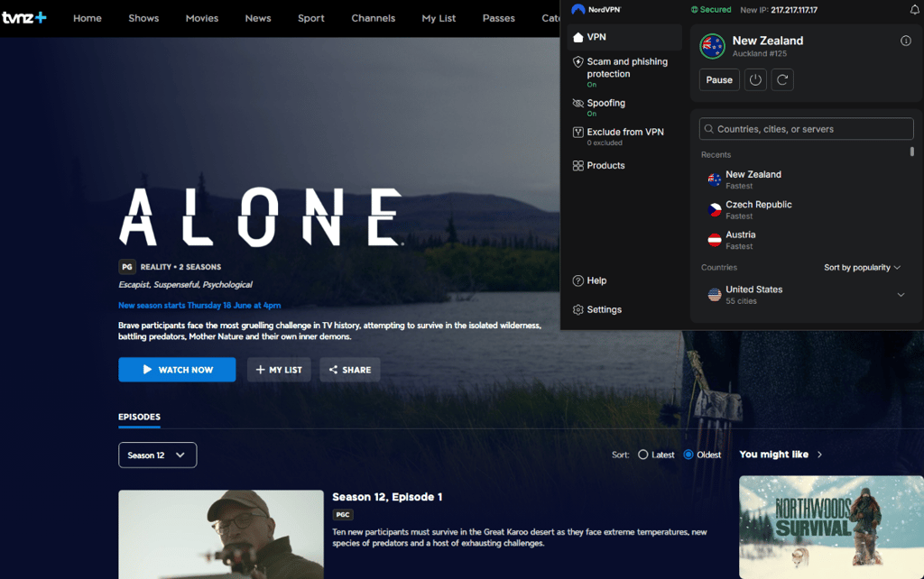
Task: Pause the VPN connection
Action: tap(719, 79)
